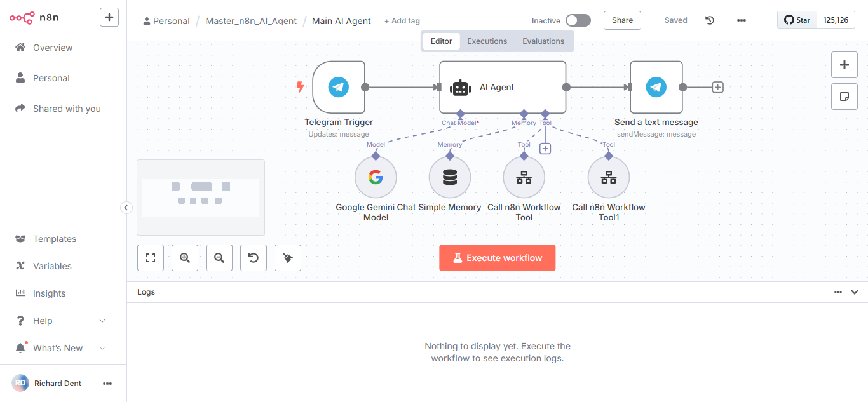Add another tool under AI Agent

(545, 149)
